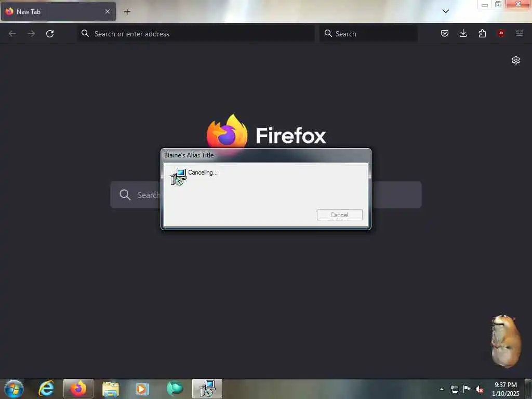The width and height of the screenshot is (532, 399).
Task: Open the green chat bubble taskbar app
Action: pyautogui.click(x=175, y=389)
